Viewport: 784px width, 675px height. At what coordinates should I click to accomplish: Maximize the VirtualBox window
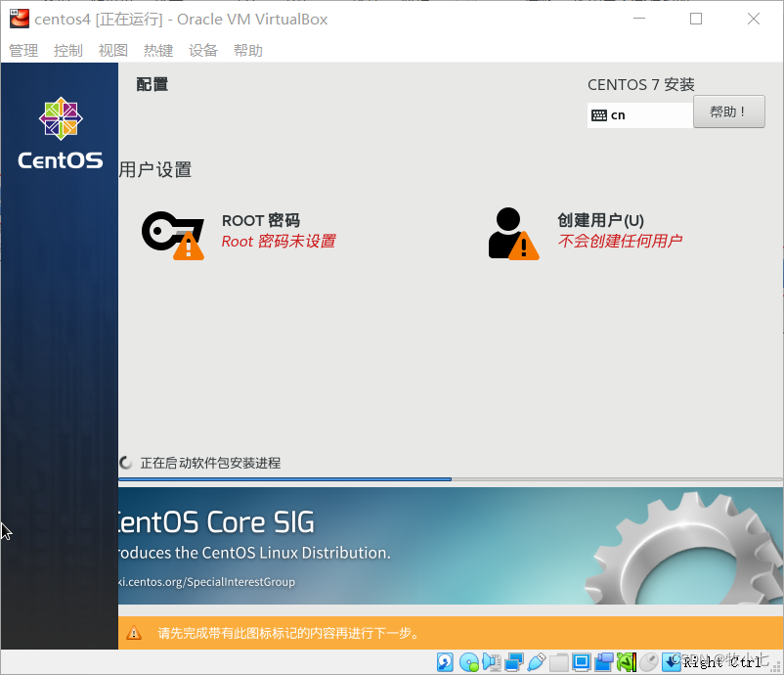click(695, 19)
